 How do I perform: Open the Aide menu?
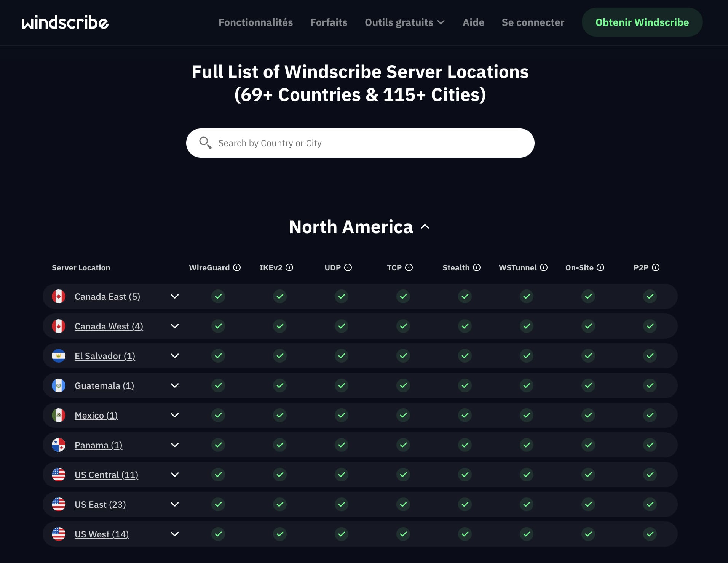click(x=473, y=22)
